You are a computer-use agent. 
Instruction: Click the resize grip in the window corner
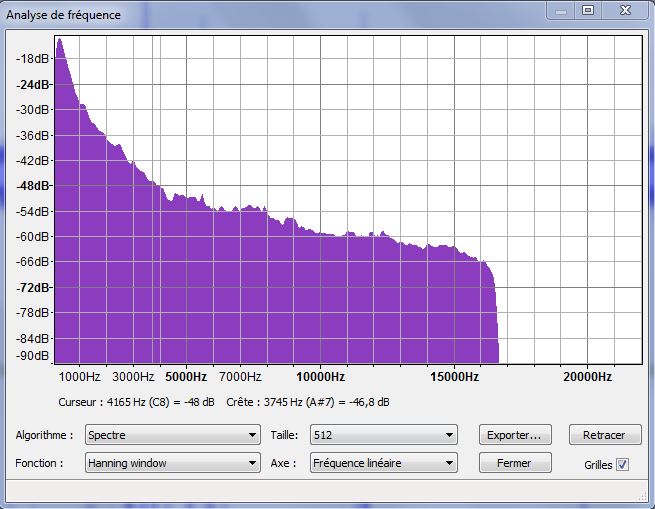point(641,496)
